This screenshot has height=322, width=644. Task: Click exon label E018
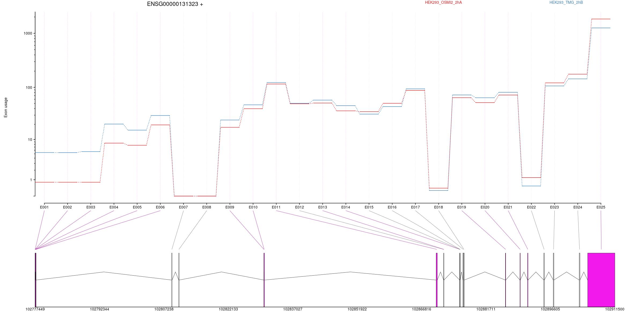tap(438, 207)
